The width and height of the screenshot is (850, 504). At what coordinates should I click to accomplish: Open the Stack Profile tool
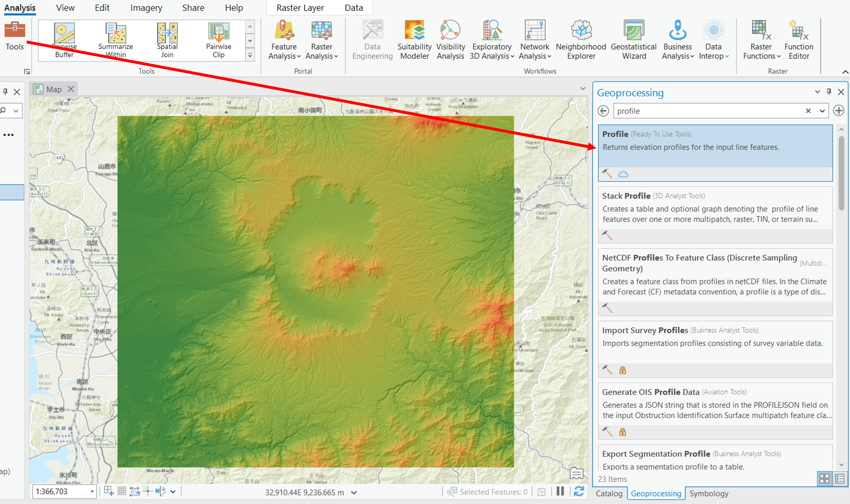pos(715,215)
